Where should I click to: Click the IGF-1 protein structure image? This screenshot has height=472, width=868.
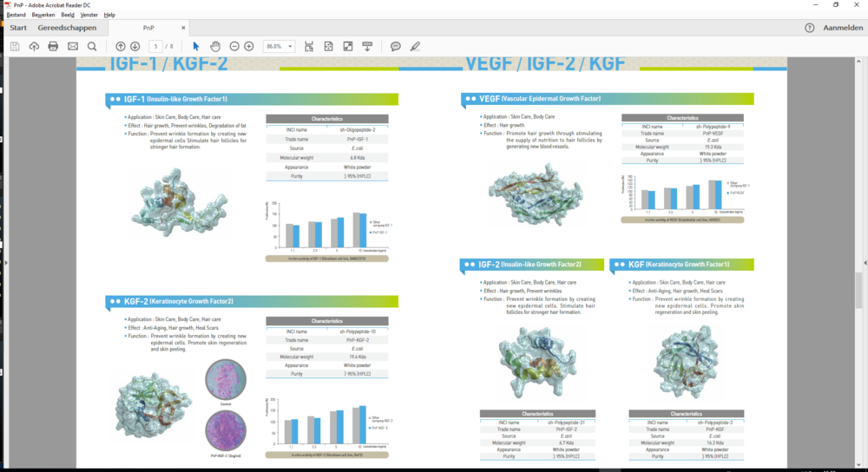[x=180, y=202]
